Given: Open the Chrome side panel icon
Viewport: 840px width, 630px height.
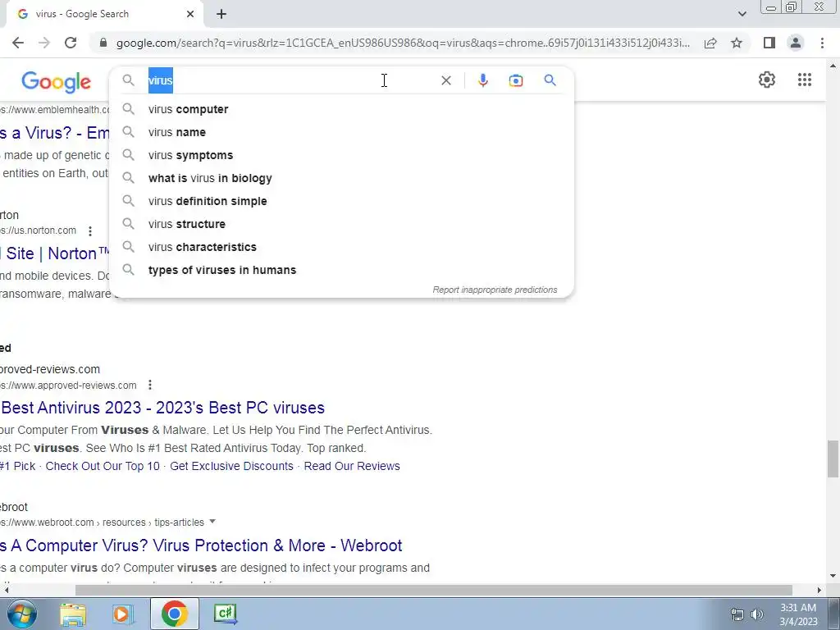Looking at the screenshot, I should (769, 43).
